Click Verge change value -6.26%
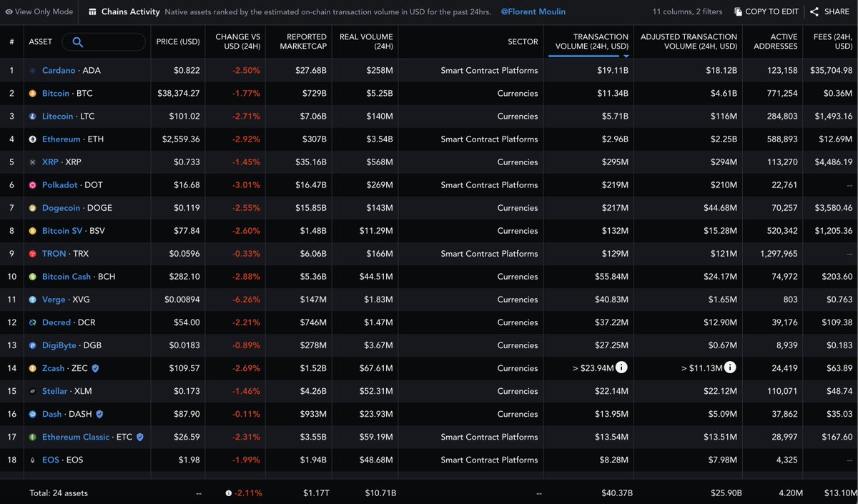858x504 pixels. coord(245,300)
